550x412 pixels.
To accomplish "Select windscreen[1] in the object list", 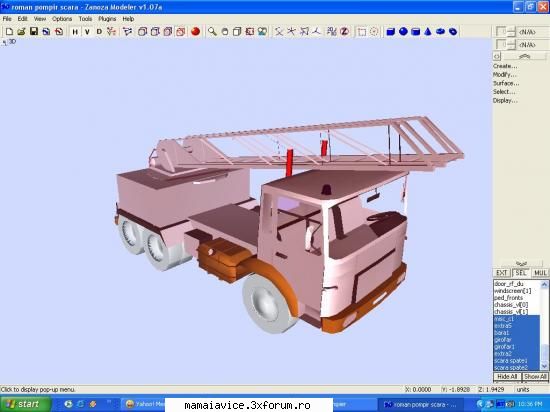I will point(516,291).
